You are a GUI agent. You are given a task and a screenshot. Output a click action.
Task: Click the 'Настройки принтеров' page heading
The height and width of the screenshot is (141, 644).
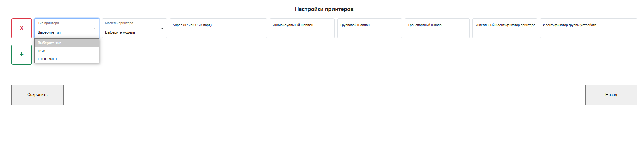324,9
